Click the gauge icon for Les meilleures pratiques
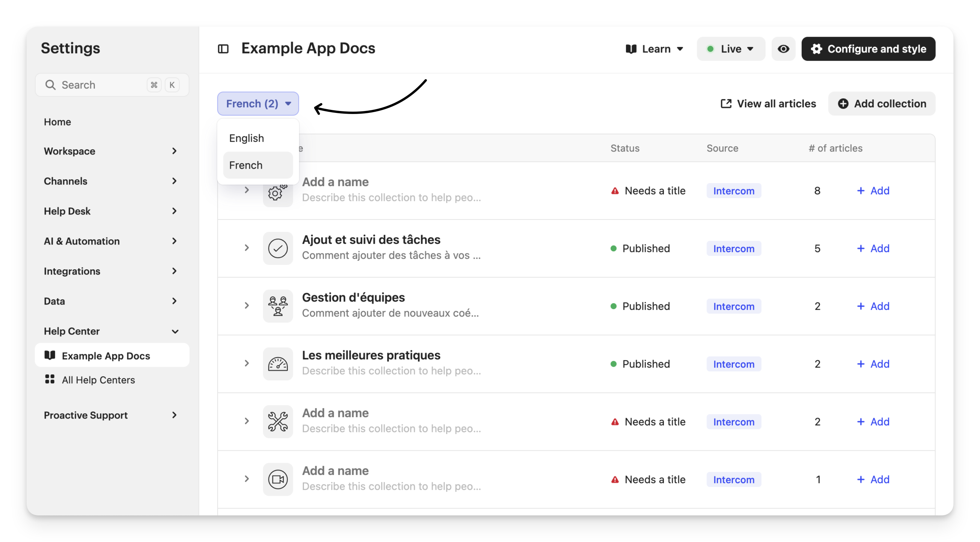The image size is (980, 542). tap(278, 364)
